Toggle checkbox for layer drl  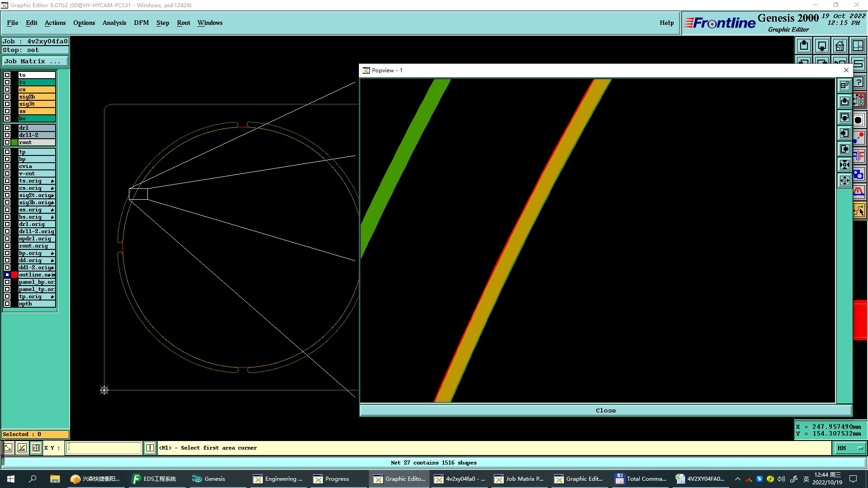pyautogui.click(x=7, y=128)
